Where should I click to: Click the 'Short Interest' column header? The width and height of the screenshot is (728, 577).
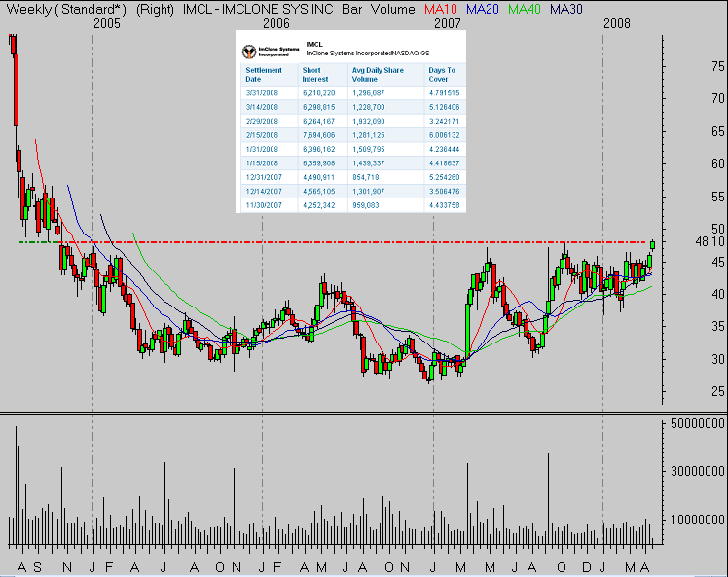pyautogui.click(x=315, y=75)
